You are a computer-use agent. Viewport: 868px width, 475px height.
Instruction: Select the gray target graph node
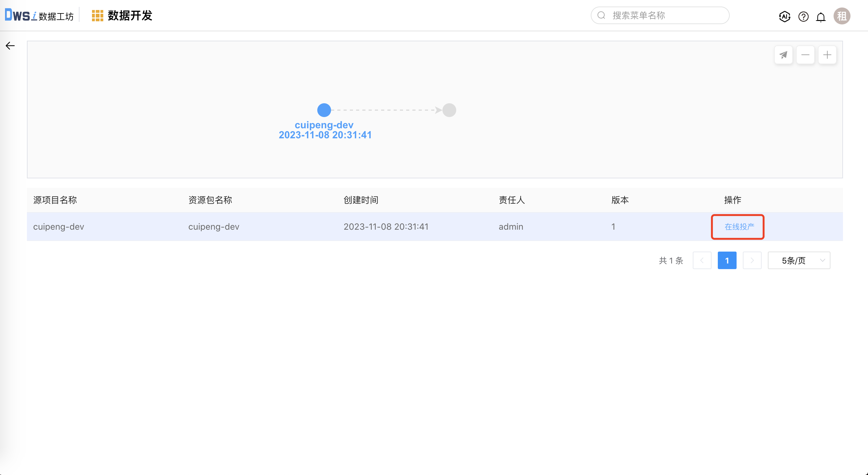[449, 110]
